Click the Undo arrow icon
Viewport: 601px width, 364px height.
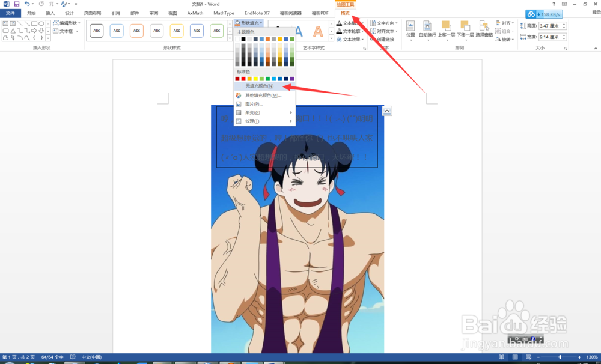(x=27, y=4)
